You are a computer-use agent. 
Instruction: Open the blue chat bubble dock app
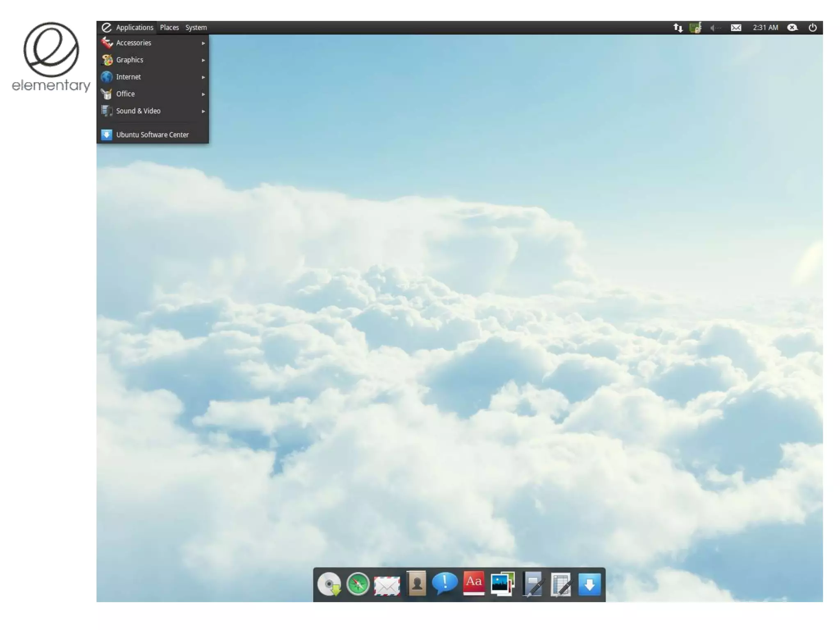tap(445, 583)
